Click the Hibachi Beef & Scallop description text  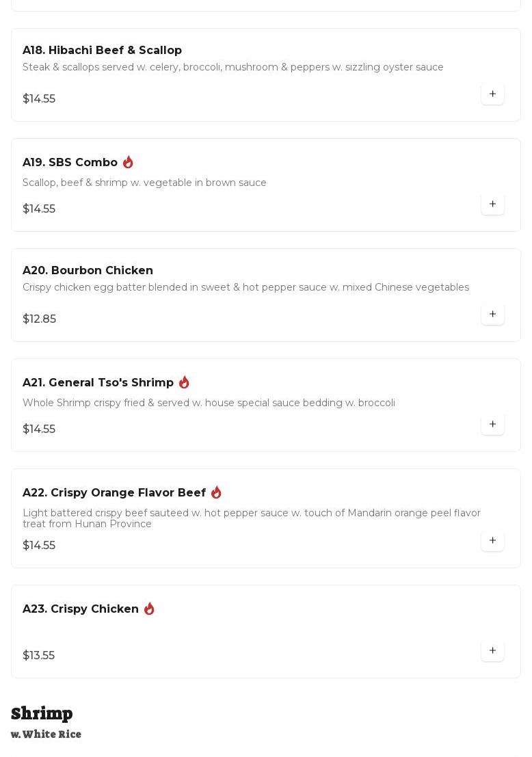[x=232, y=67]
